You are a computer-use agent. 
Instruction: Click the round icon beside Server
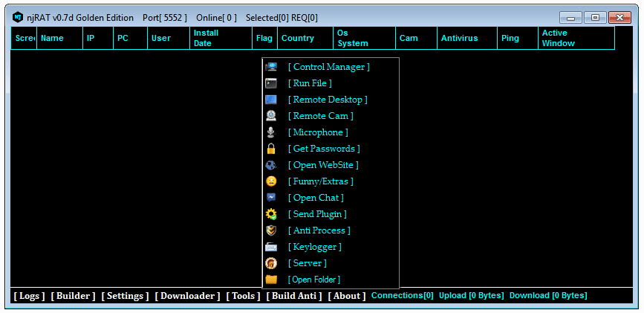pos(271,263)
